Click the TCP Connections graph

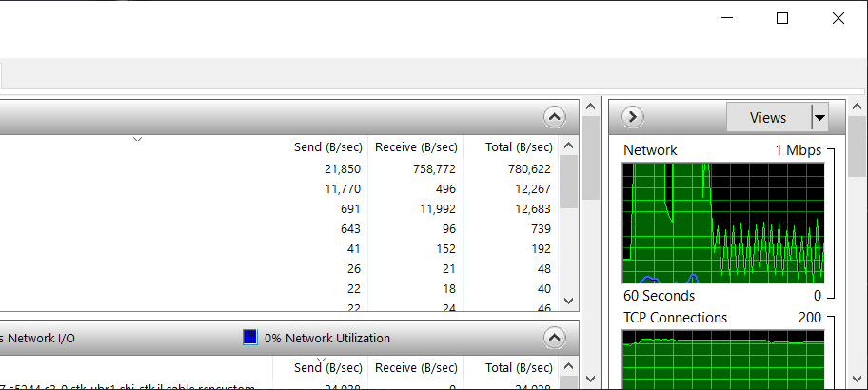click(x=723, y=360)
